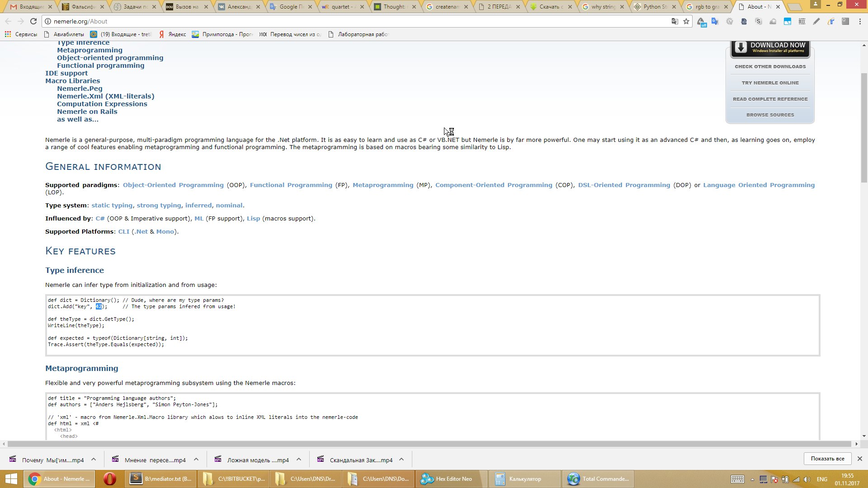
Task: Open the Apps (Сервисы) bookmark icon
Action: tap(8, 34)
